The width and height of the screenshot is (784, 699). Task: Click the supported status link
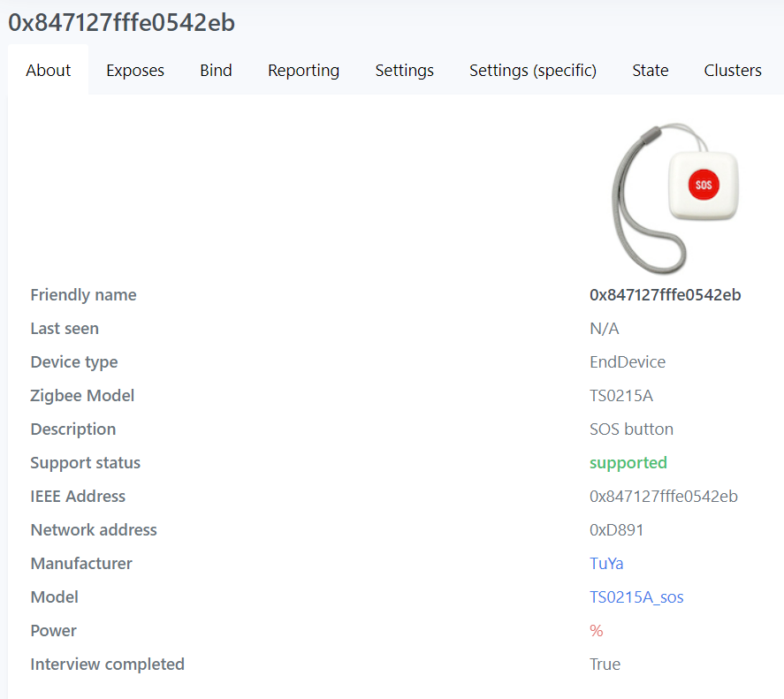tap(628, 462)
